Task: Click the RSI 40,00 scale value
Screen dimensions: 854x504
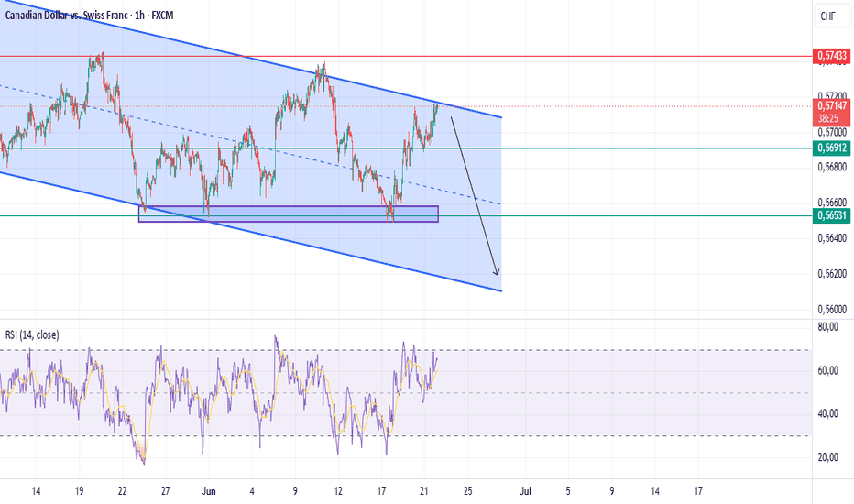Action: point(827,413)
